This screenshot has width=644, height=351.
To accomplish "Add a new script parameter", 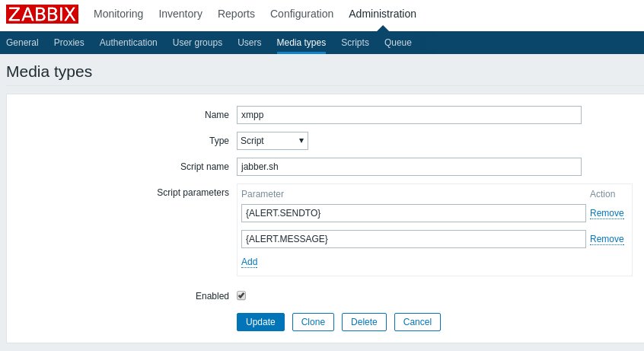I will (250, 262).
